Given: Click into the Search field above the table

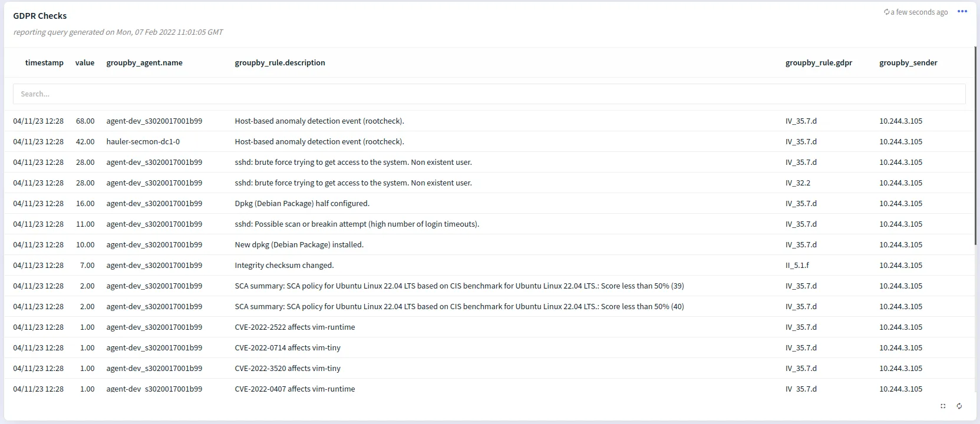Looking at the screenshot, I should click(489, 94).
